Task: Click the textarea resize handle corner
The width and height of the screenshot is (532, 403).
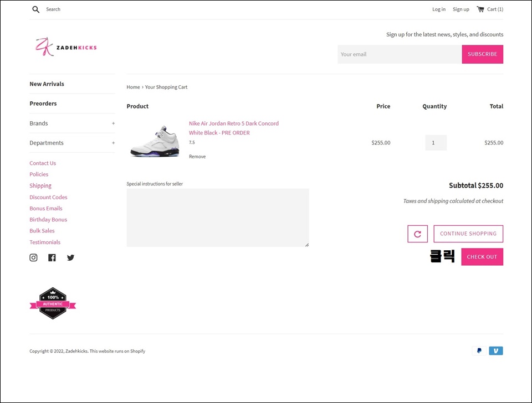Action: point(306,245)
